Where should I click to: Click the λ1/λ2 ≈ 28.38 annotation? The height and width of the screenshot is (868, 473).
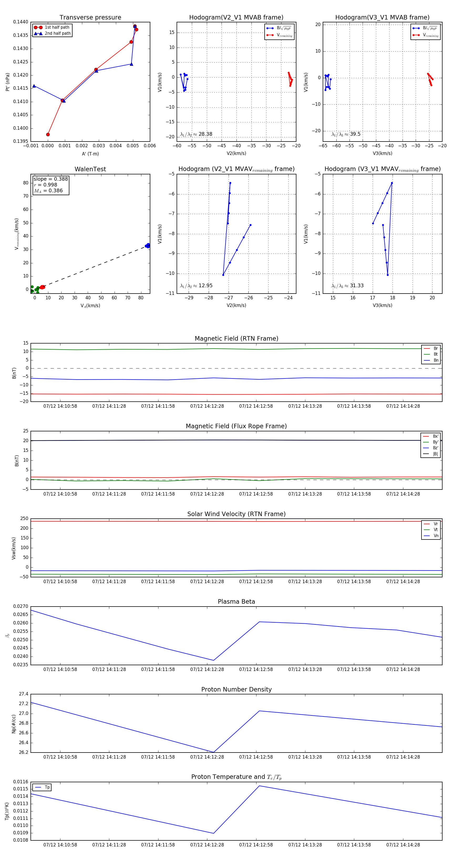pyautogui.click(x=196, y=134)
